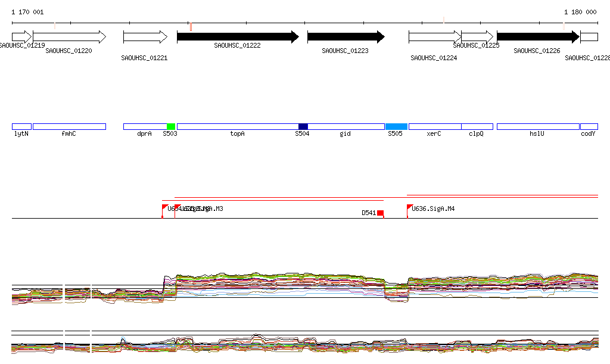Click the black SAOUHSC_01226 gene arrow

point(537,37)
